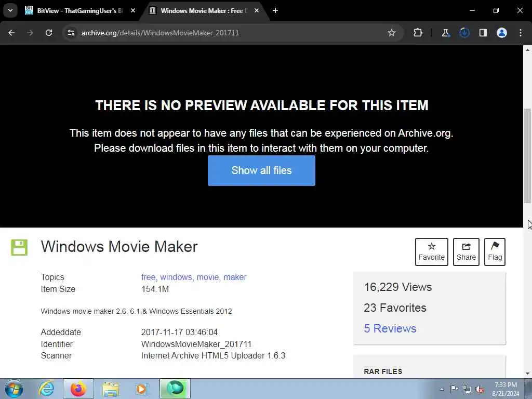Open the 'free' topic link

pos(148,277)
